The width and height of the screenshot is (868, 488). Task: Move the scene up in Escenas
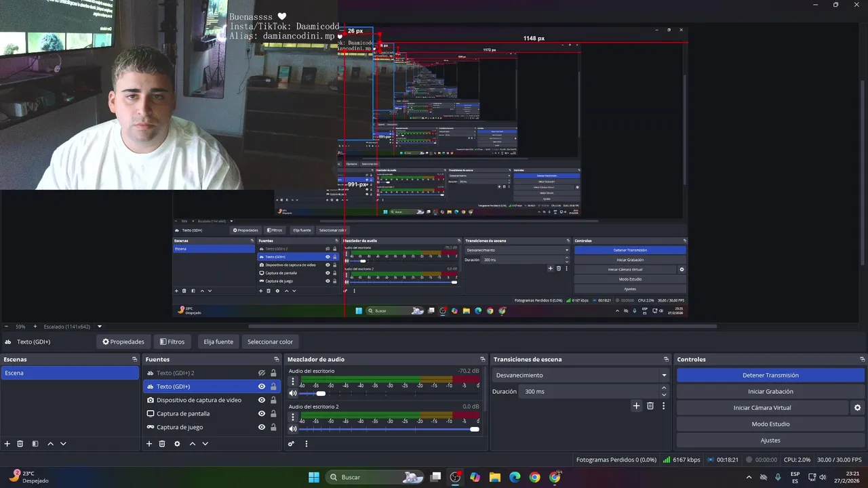coord(50,444)
